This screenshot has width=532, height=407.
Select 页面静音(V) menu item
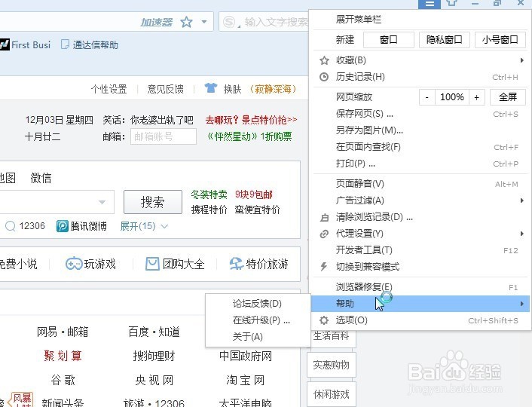(x=420, y=184)
